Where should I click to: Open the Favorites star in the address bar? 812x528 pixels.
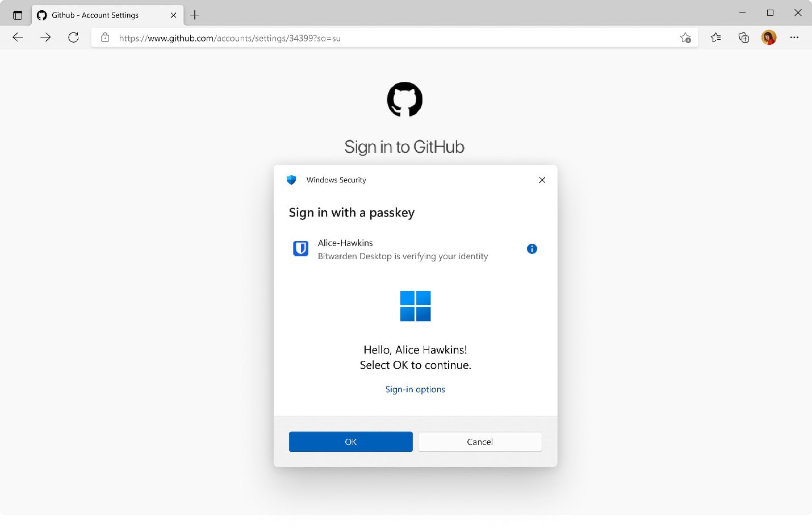click(715, 37)
